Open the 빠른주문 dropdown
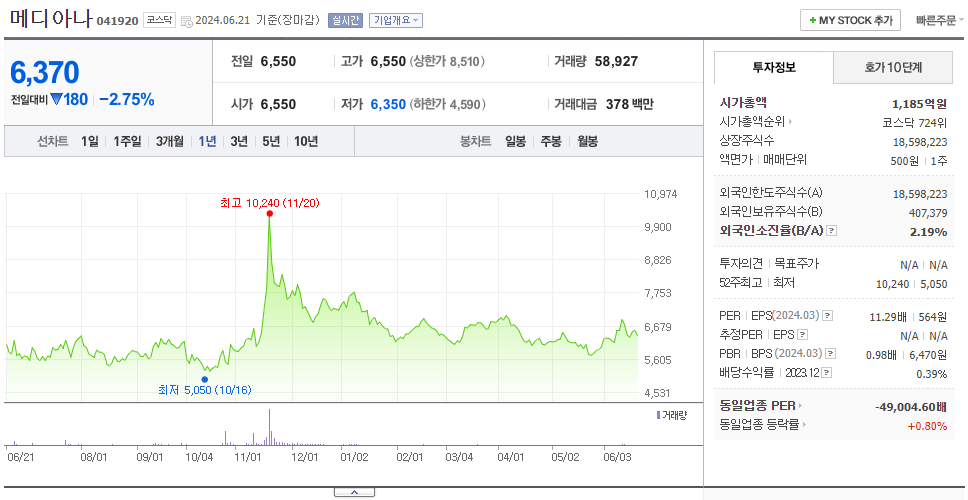The width and height of the screenshot is (968, 500). (940, 20)
